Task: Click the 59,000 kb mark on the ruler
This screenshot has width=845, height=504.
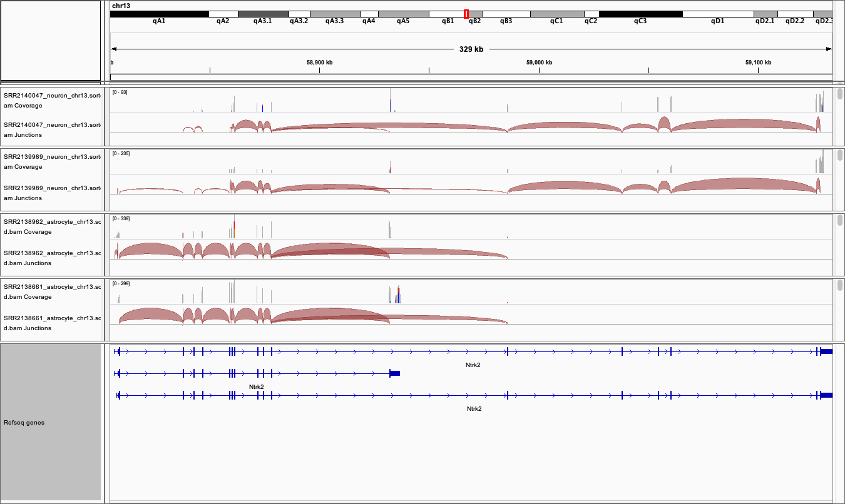Action: 539,63
